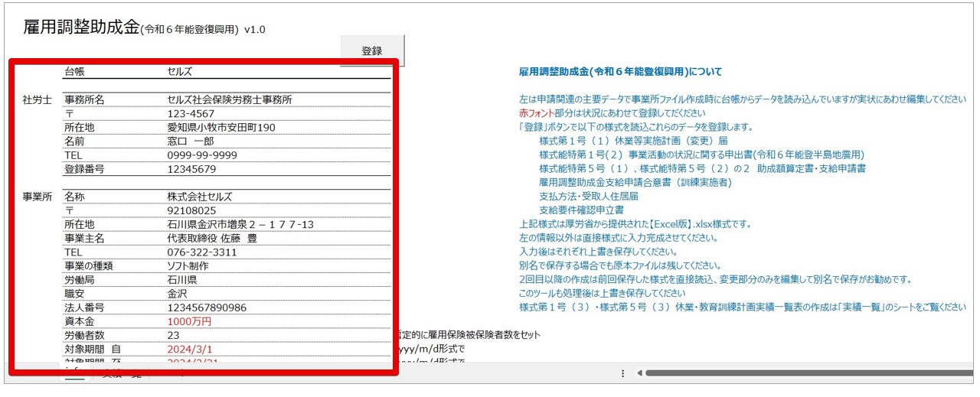
Task: Select the 石川県 value beside 労働局
Action: click(x=182, y=279)
